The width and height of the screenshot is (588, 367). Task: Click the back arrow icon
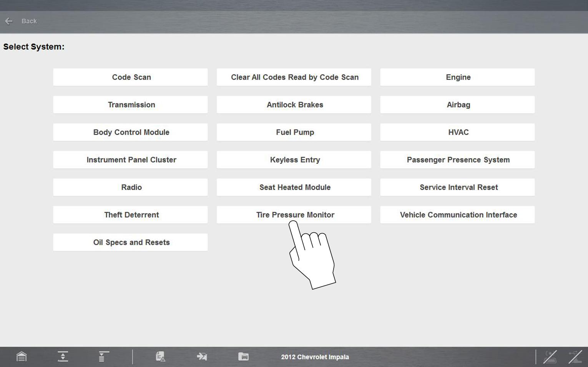coord(9,21)
